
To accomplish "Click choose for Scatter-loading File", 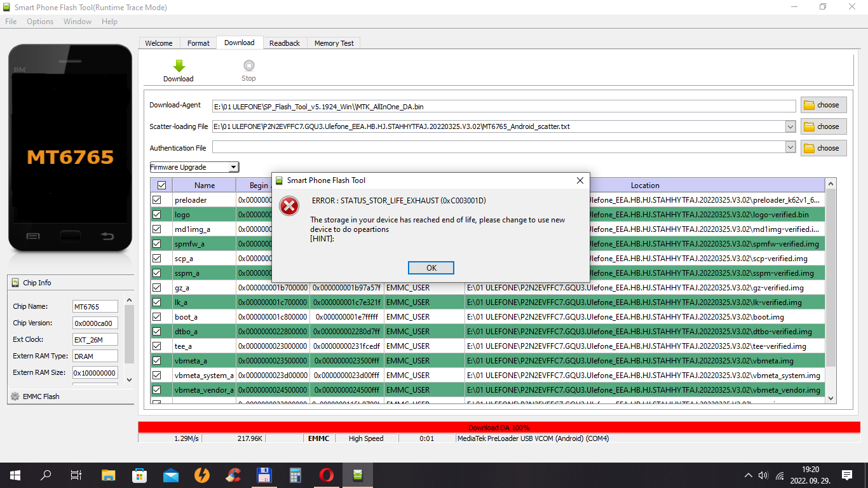I will 824,126.
